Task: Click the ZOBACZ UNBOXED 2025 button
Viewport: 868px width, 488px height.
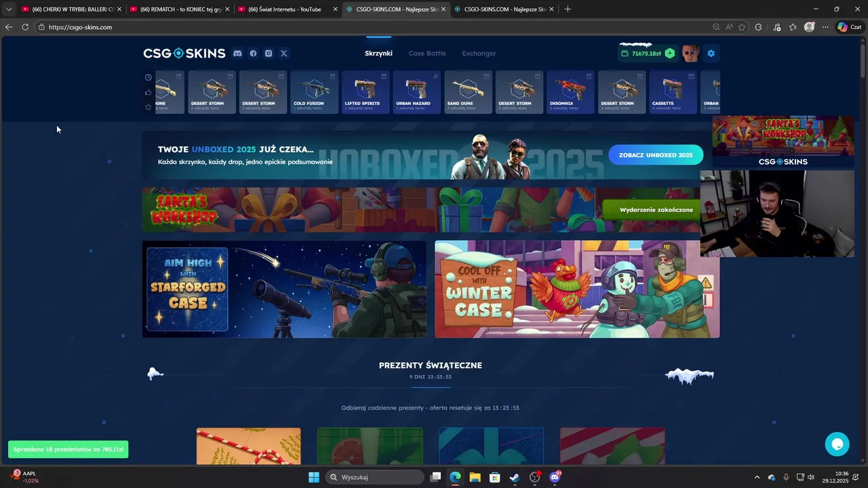Action: point(656,155)
